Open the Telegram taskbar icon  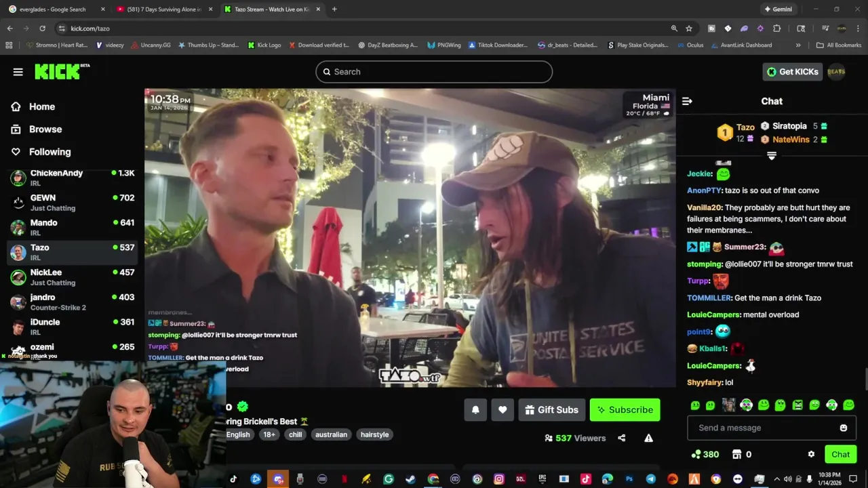click(x=651, y=479)
